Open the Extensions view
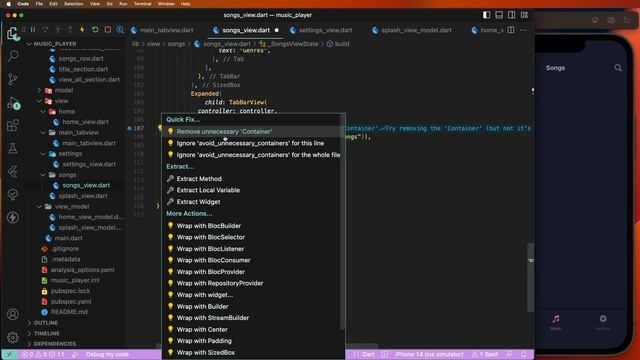This screenshot has height=360, width=640. coord(13,125)
